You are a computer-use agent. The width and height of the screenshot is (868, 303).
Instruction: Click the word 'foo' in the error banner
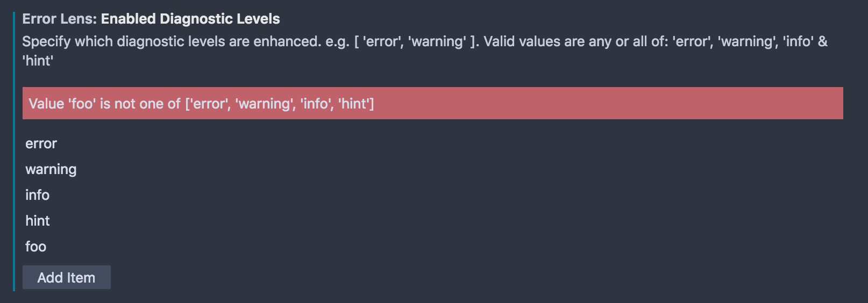pyautogui.click(x=82, y=104)
